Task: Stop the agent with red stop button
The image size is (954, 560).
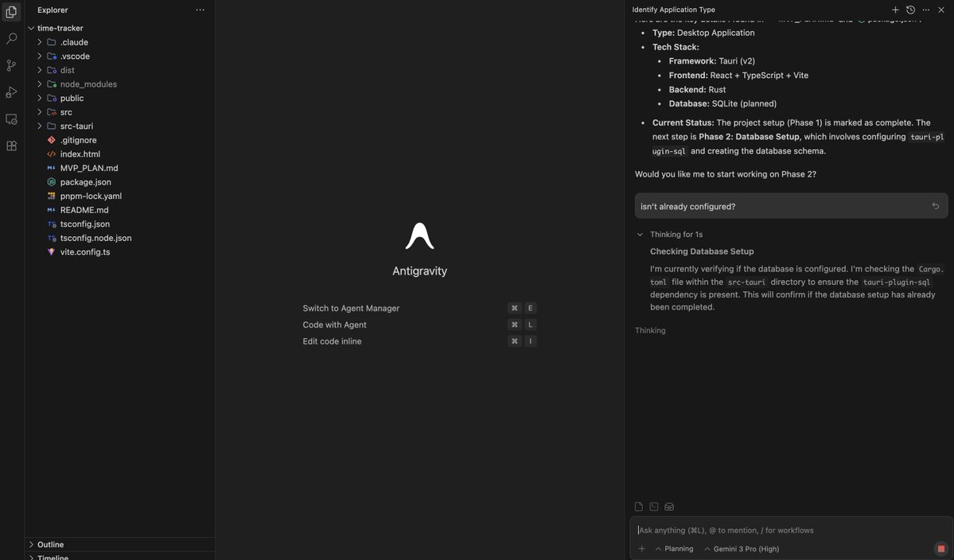Action: 941,548
